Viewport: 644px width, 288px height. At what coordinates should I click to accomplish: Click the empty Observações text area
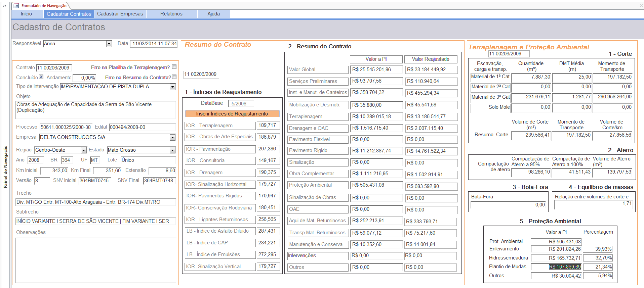pos(96,260)
